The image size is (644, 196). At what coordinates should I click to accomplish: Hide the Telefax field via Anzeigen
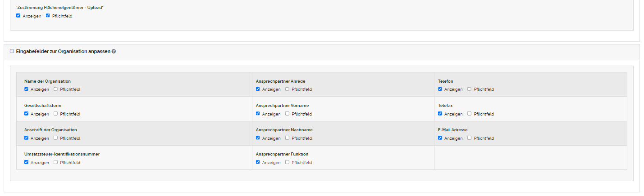click(440, 113)
